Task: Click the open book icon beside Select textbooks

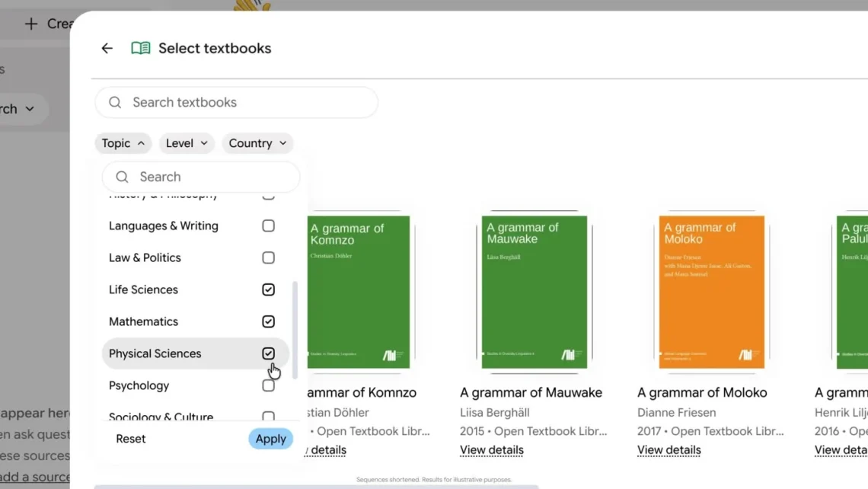Action: click(141, 48)
